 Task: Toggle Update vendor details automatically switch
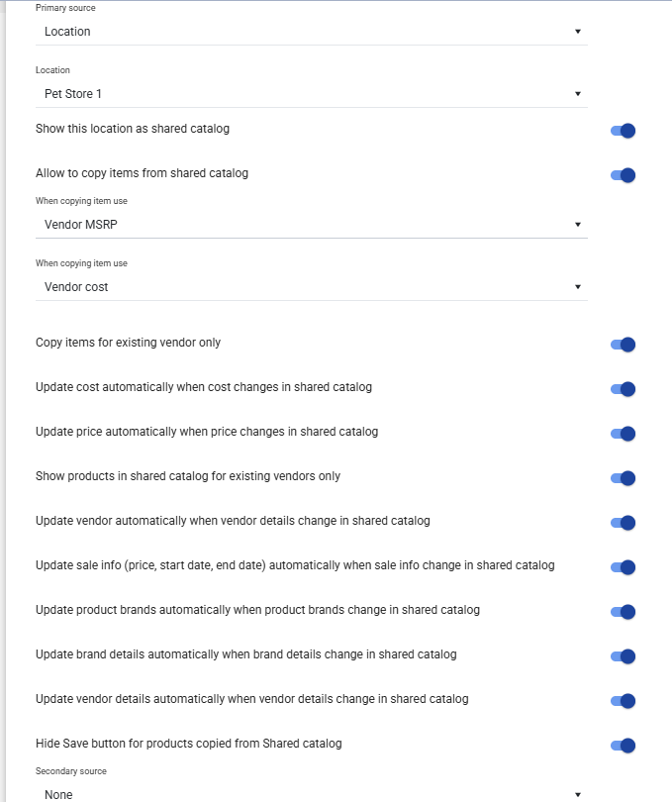623,701
